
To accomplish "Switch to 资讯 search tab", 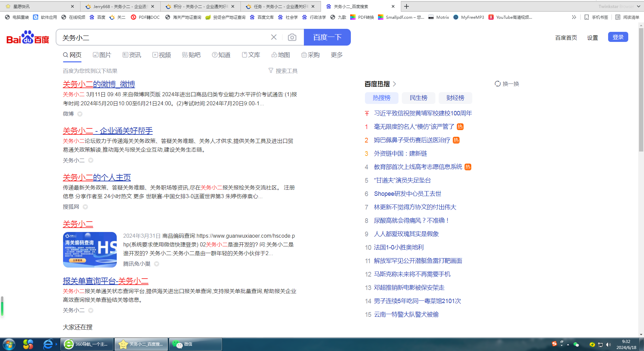I will 132,55.
